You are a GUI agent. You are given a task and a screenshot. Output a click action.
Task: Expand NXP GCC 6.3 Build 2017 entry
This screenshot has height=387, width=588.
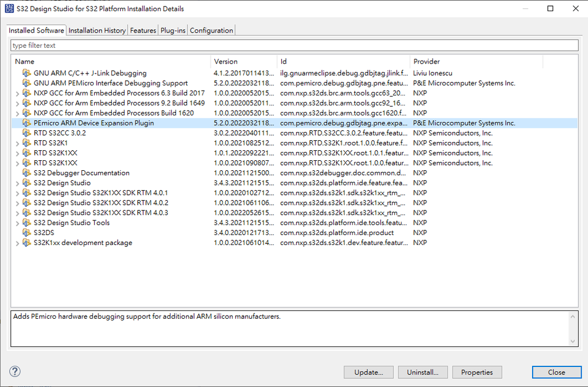point(17,94)
